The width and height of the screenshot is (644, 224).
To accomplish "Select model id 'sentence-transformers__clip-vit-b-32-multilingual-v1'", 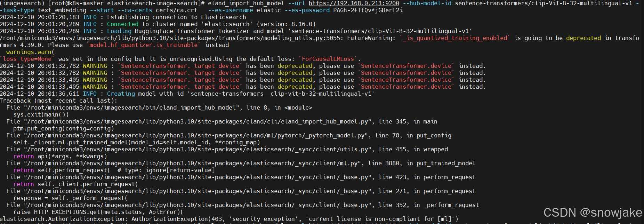I will pyautogui.click(x=281, y=94).
